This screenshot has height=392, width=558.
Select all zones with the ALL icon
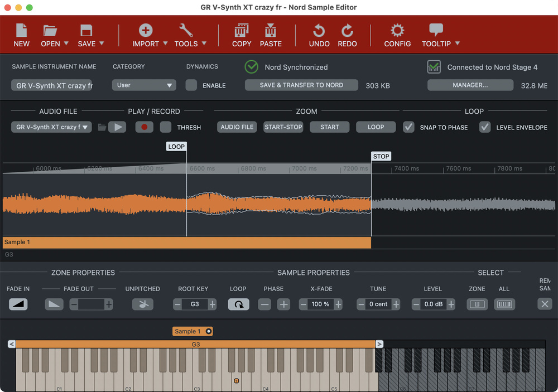(504, 304)
